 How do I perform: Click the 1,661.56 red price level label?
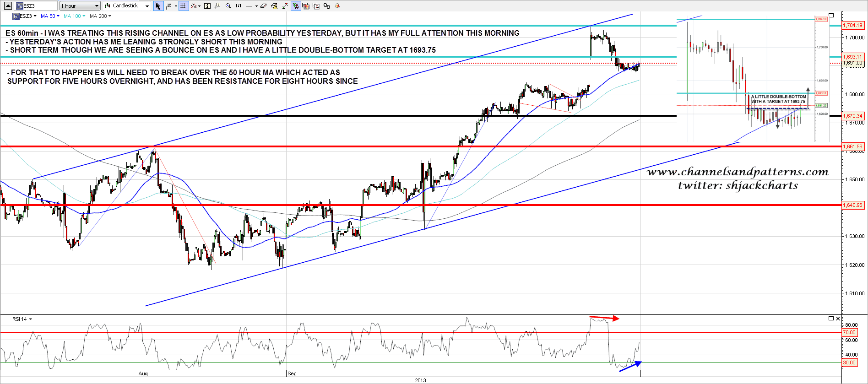[853, 146]
